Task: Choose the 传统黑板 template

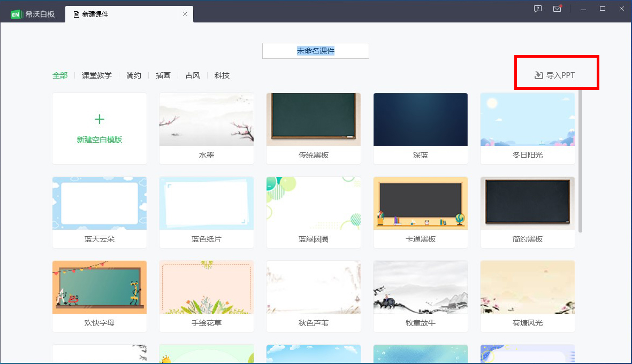Action: click(313, 119)
